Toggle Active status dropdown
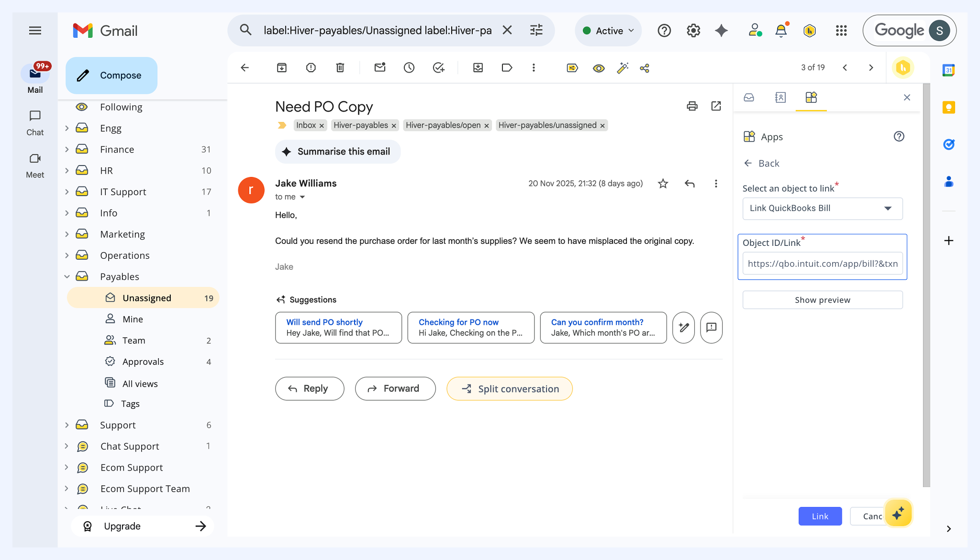 608,31
